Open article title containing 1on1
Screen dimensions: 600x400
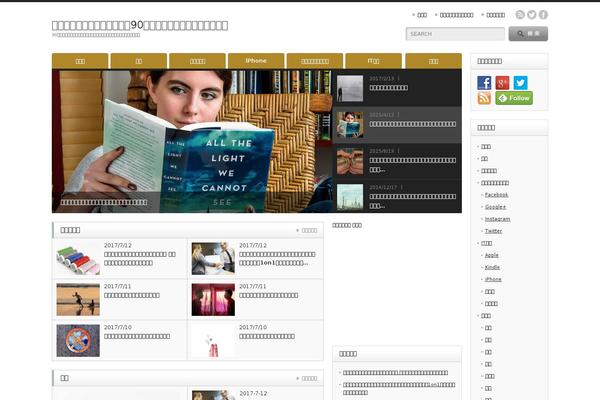tap(277, 259)
